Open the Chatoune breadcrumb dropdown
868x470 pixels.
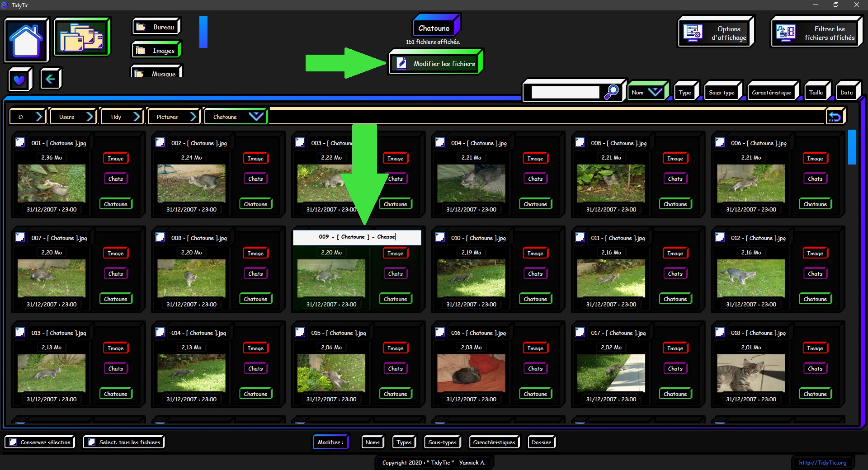tap(256, 117)
